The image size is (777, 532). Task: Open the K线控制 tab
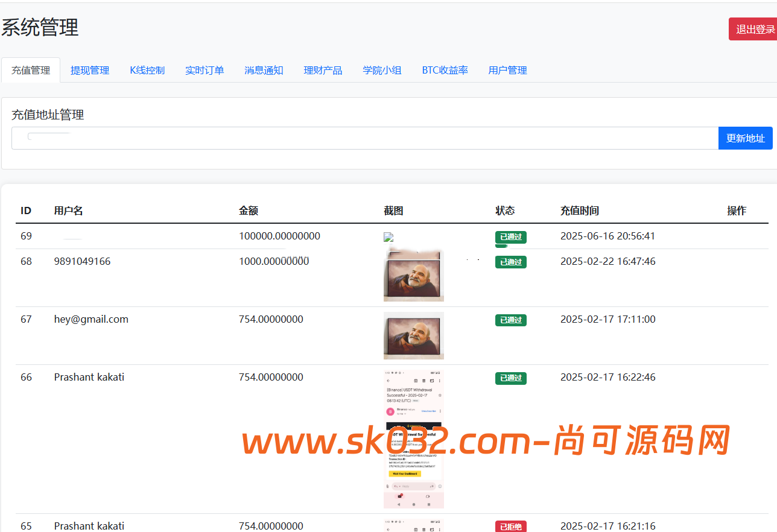[x=147, y=70]
